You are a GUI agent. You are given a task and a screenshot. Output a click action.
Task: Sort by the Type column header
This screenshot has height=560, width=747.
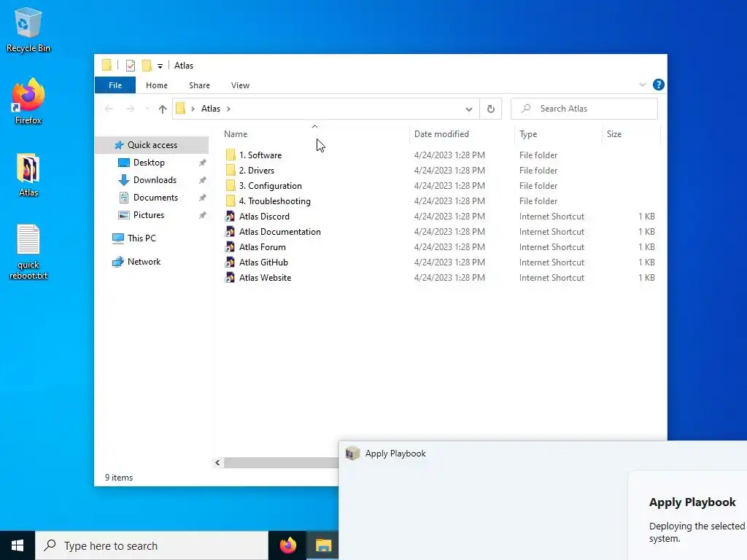(x=558, y=134)
